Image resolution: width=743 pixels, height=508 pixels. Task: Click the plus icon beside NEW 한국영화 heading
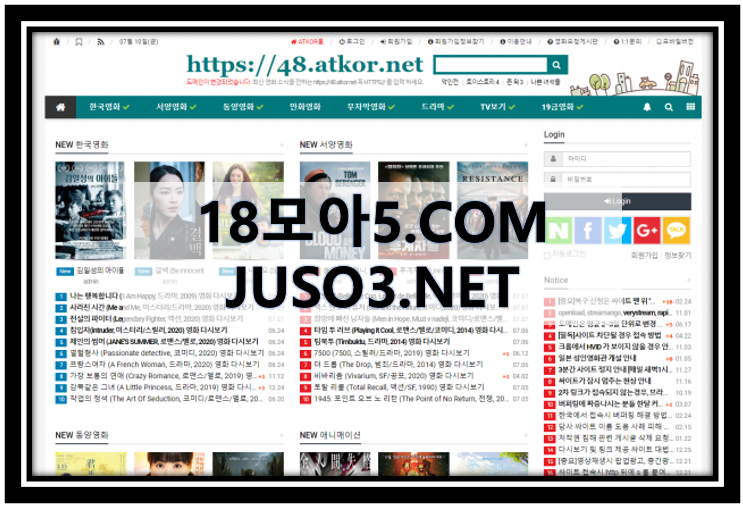281,145
